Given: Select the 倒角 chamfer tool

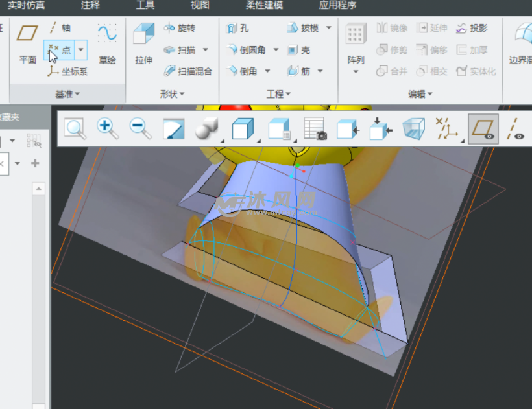Looking at the screenshot, I should coord(242,71).
